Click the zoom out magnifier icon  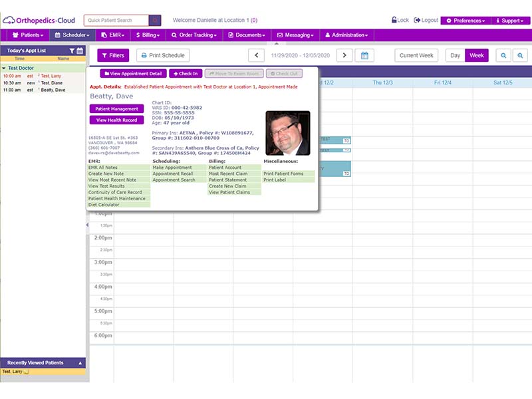(503, 55)
